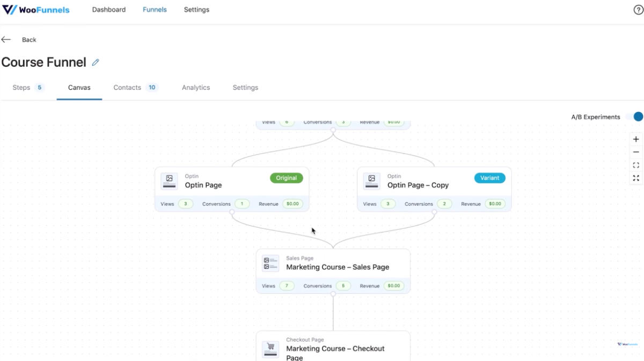Click the Course Funnel title
644x361 pixels.
tap(44, 62)
